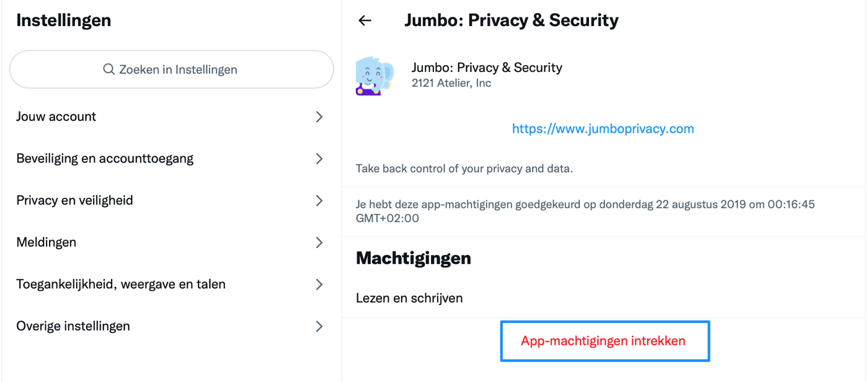
Task: Click App-machtigingen intrekken to revoke access
Action: click(x=603, y=340)
